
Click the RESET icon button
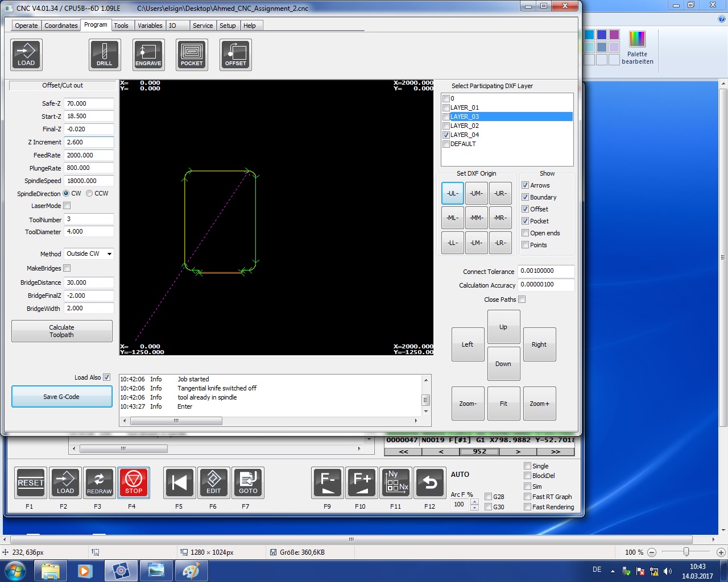(31, 483)
